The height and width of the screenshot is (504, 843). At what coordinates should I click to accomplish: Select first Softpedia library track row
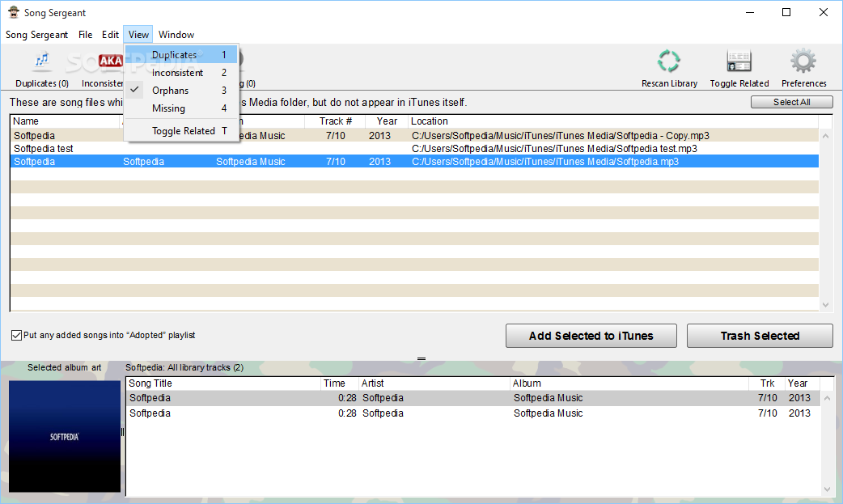pyautogui.click(x=473, y=398)
